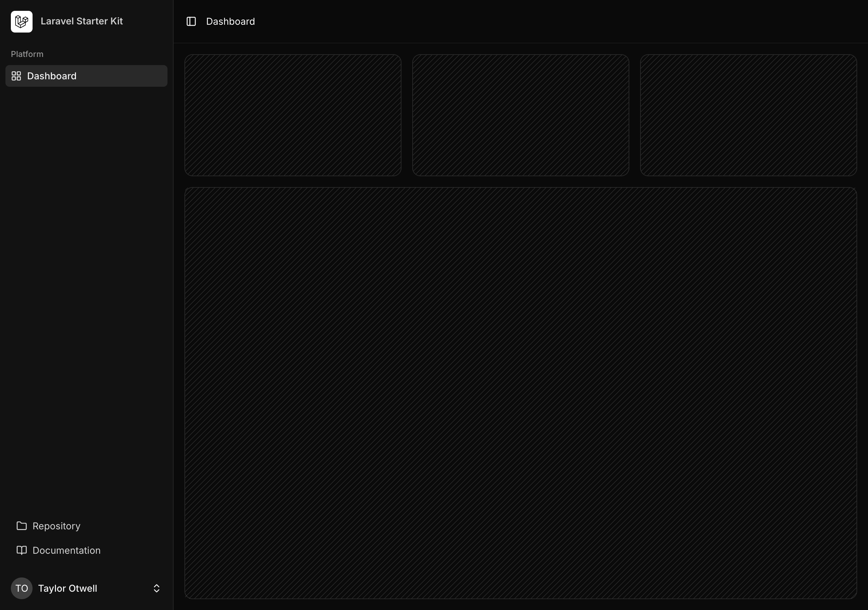Toggle the sidebar using the header panel icon
This screenshot has height=610, width=868.
tap(191, 22)
